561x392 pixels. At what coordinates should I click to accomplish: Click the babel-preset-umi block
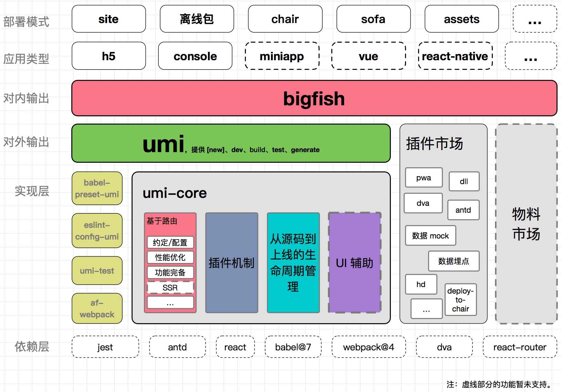pos(97,189)
